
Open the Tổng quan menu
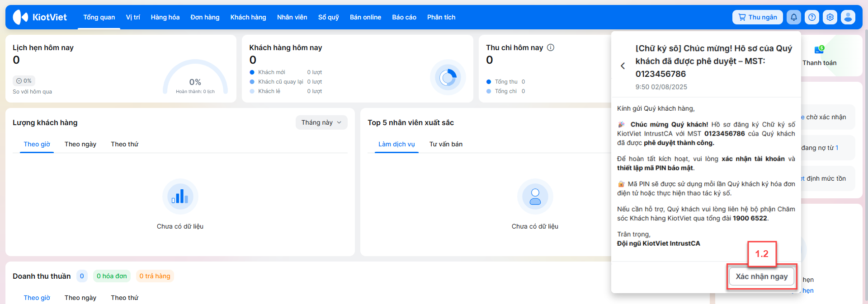tap(99, 17)
